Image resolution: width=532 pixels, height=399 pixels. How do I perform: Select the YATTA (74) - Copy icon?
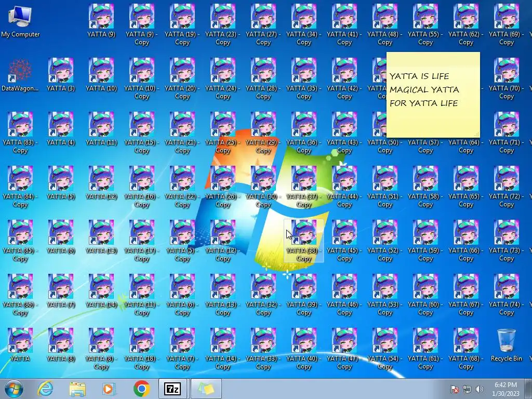click(x=506, y=295)
